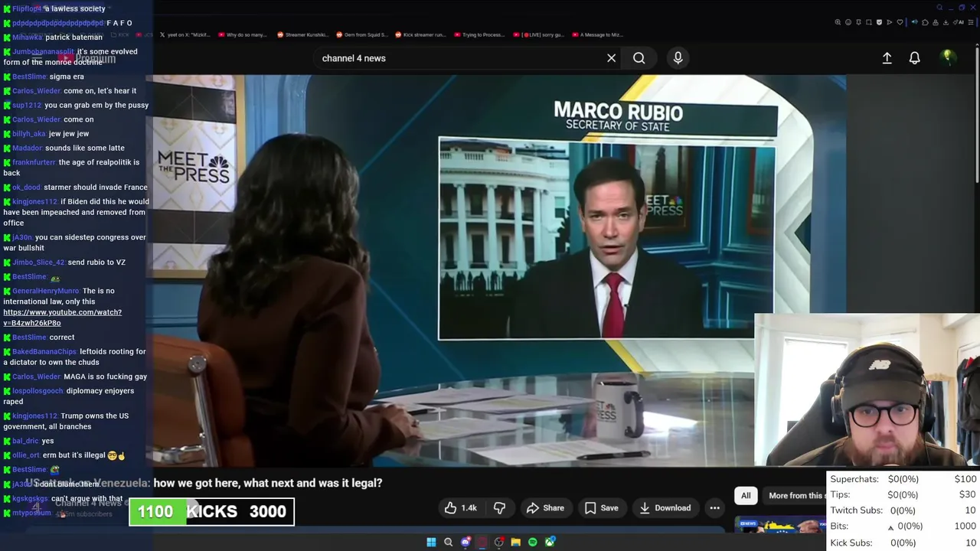The height and width of the screenshot is (551, 980).
Task: Open the YouTube upload/create icon
Action: [887, 58]
